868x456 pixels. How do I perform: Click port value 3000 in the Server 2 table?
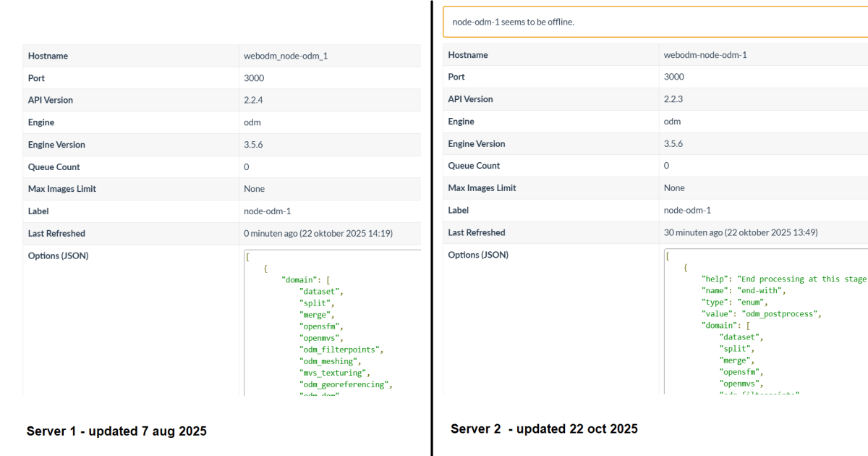pos(674,77)
